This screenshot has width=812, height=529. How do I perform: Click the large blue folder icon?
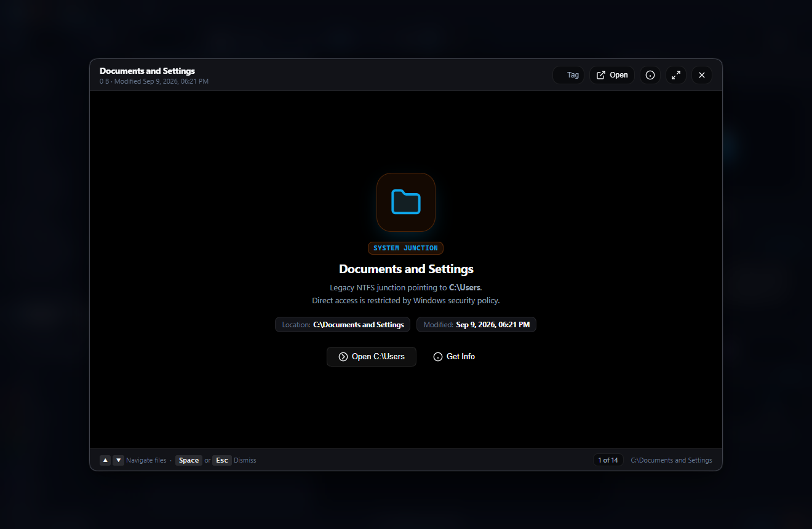pyautogui.click(x=406, y=202)
